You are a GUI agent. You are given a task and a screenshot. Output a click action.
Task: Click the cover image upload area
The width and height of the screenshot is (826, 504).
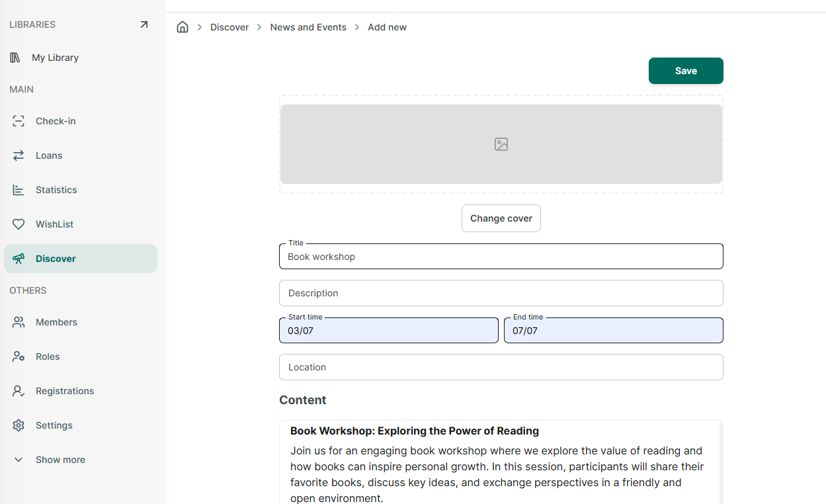(x=501, y=144)
